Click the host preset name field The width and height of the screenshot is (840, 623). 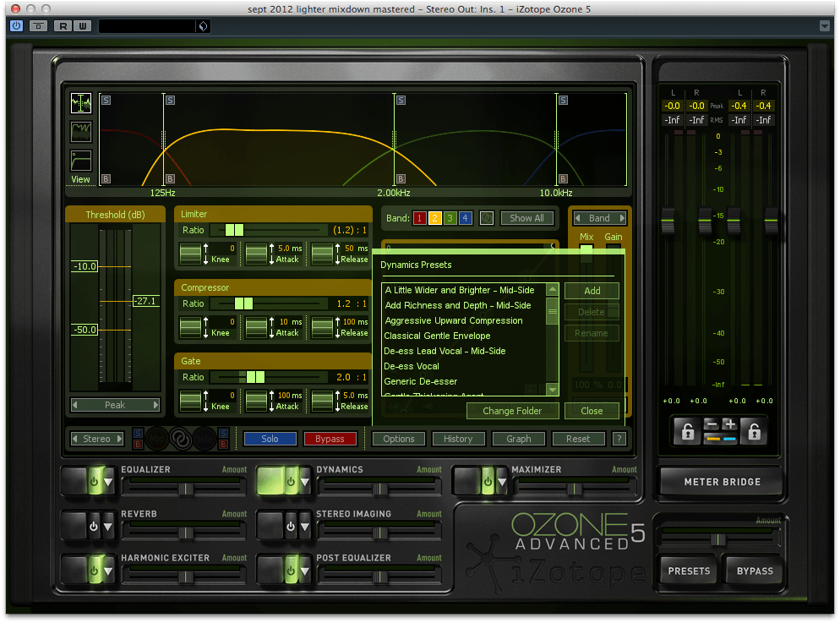147,26
